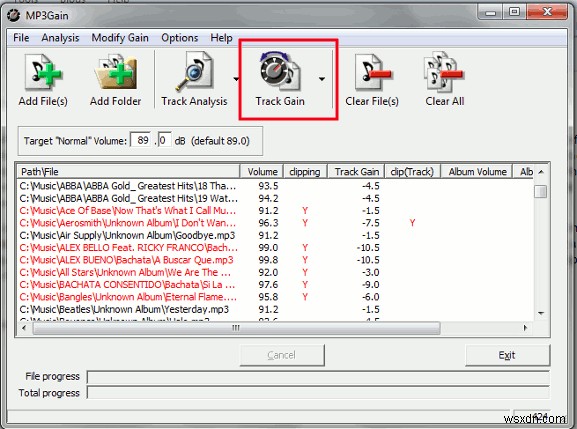Sort by the Path\File column header
The width and height of the screenshot is (577, 429).
click(128, 171)
